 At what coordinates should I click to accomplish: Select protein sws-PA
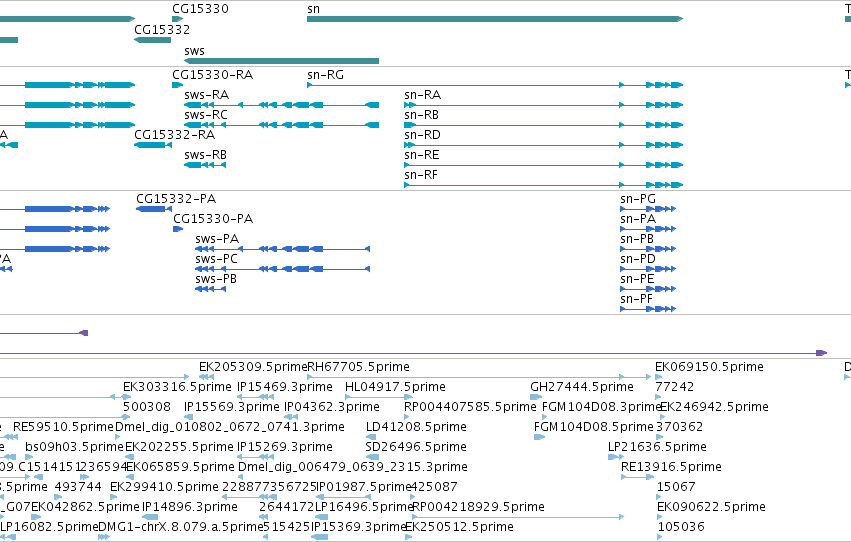282,249
